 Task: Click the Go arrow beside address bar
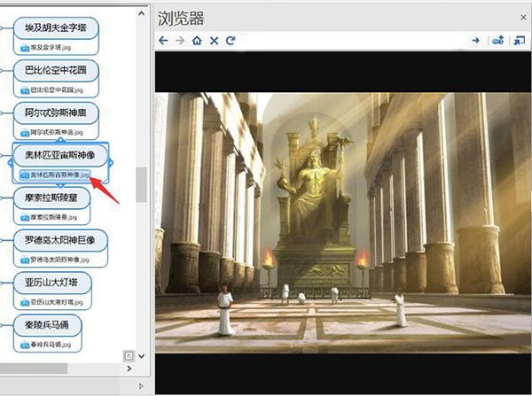pos(476,41)
